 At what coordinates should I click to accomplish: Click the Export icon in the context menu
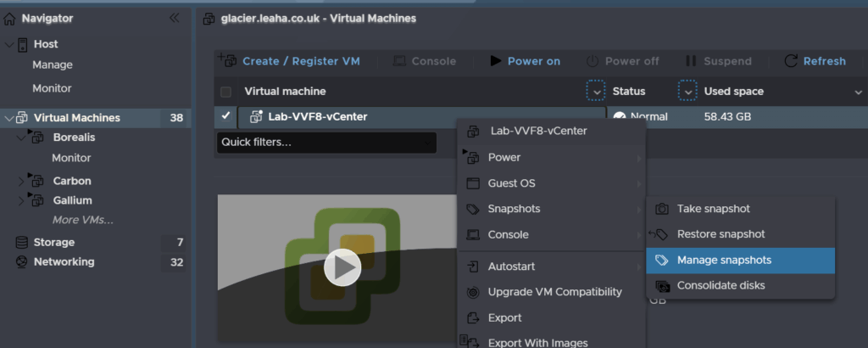coord(473,318)
